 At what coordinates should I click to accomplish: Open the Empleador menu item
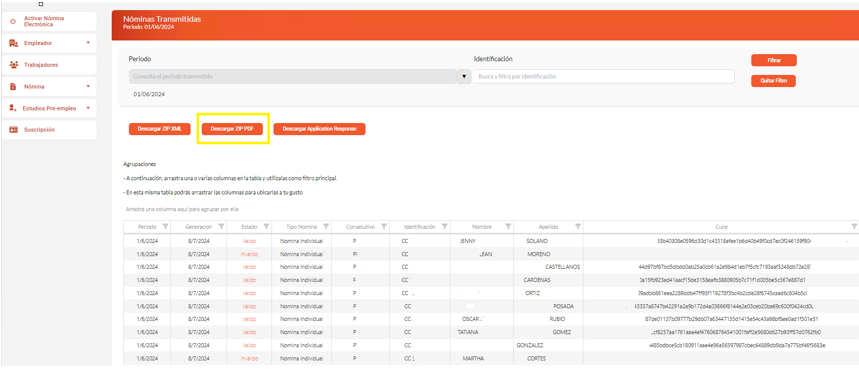(49, 43)
